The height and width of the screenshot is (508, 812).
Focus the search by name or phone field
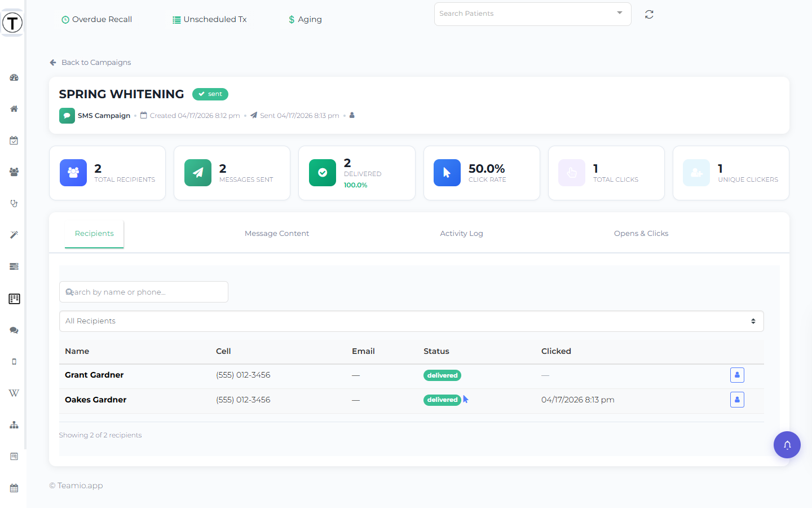[x=143, y=292]
